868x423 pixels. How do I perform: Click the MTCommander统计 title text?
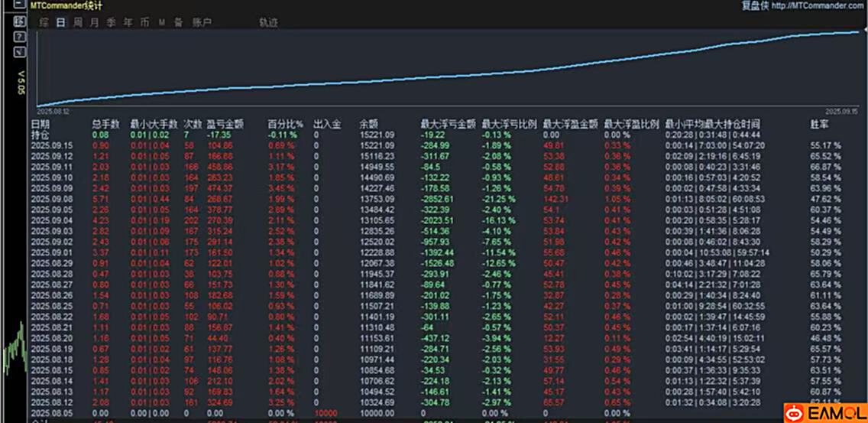click(66, 5)
